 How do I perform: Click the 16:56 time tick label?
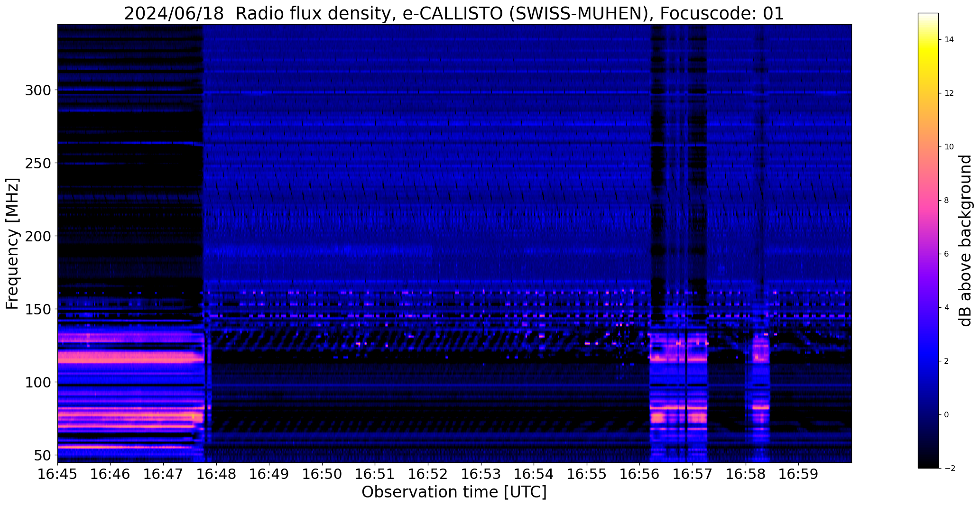pos(640,474)
